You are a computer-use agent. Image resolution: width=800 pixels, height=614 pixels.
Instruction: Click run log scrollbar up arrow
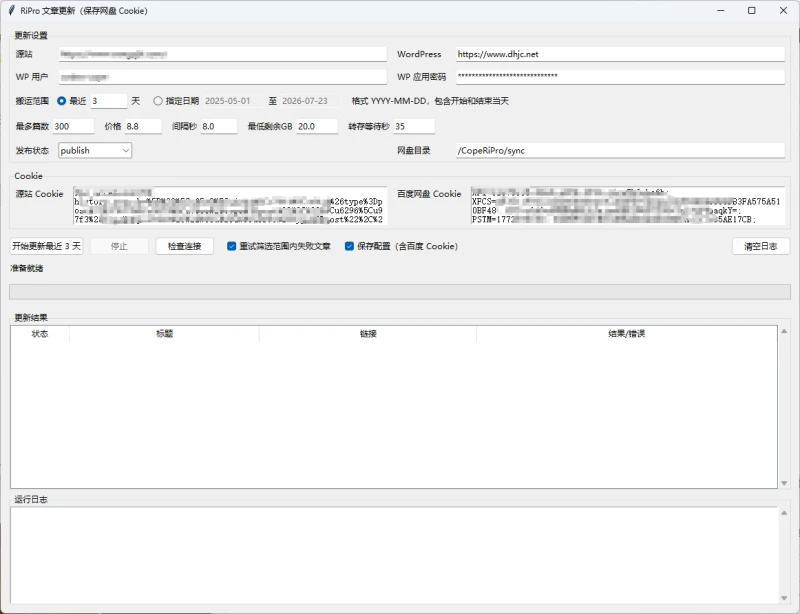tap(784, 512)
